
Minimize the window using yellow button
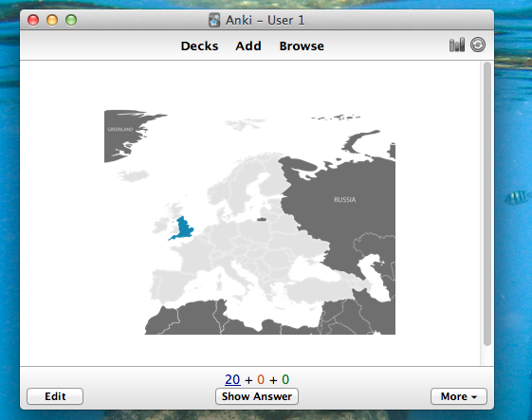coord(52,20)
